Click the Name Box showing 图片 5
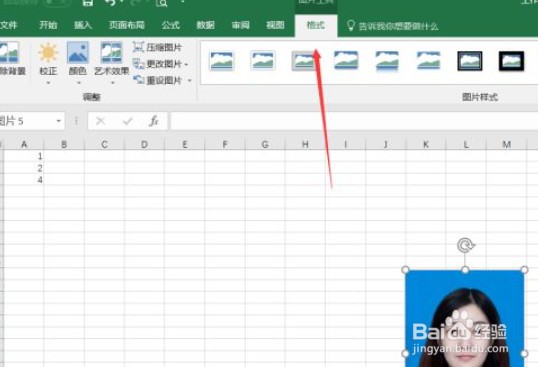 pos(27,121)
